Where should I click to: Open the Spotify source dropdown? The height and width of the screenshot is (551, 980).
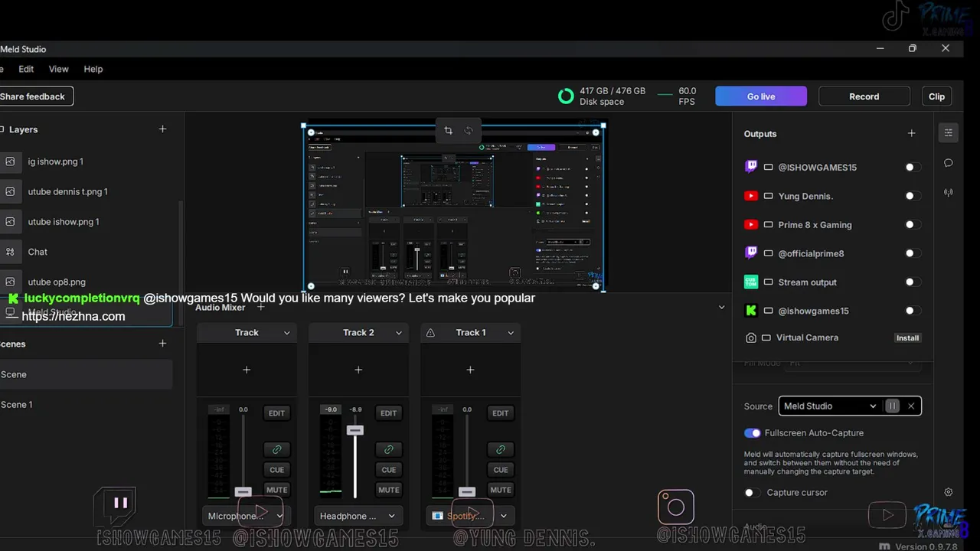point(469,516)
